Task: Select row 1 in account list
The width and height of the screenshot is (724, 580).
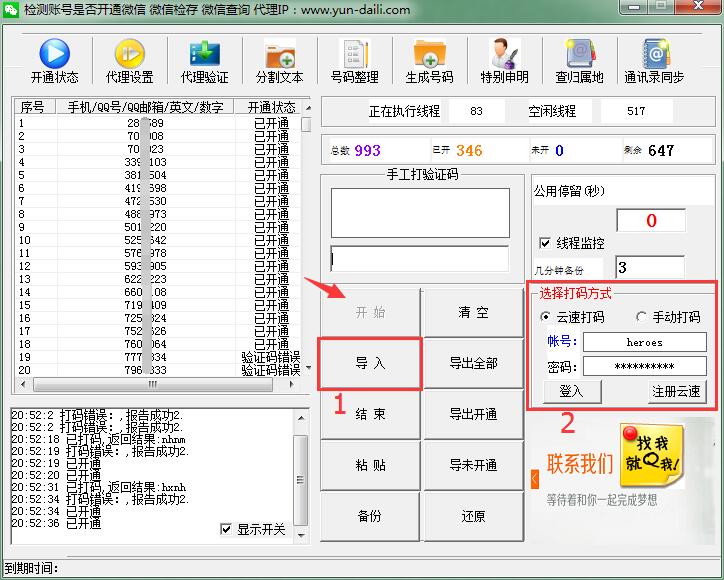Action: tap(157, 123)
